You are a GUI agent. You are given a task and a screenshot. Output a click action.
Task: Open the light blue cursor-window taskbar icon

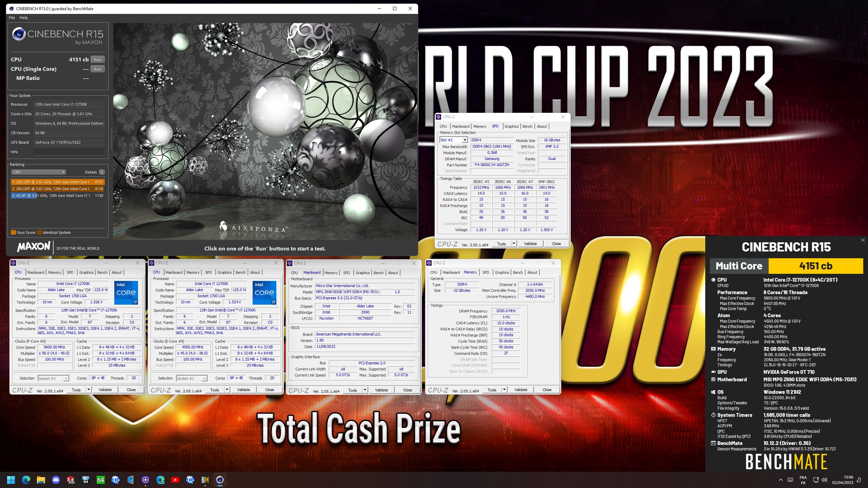click(x=131, y=480)
